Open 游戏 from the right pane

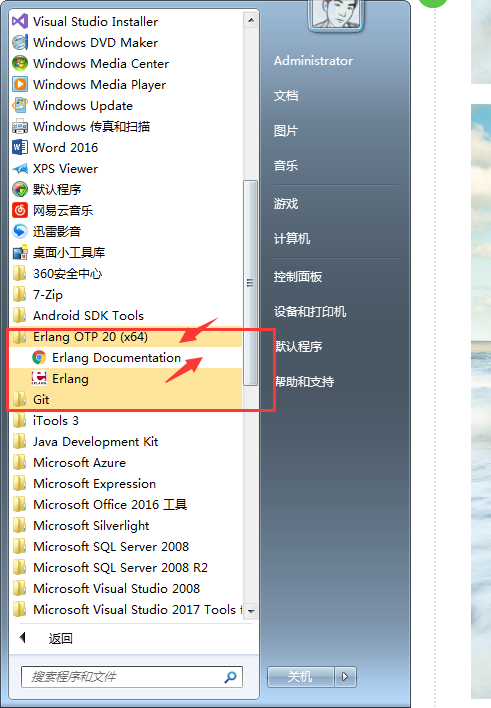point(286,204)
